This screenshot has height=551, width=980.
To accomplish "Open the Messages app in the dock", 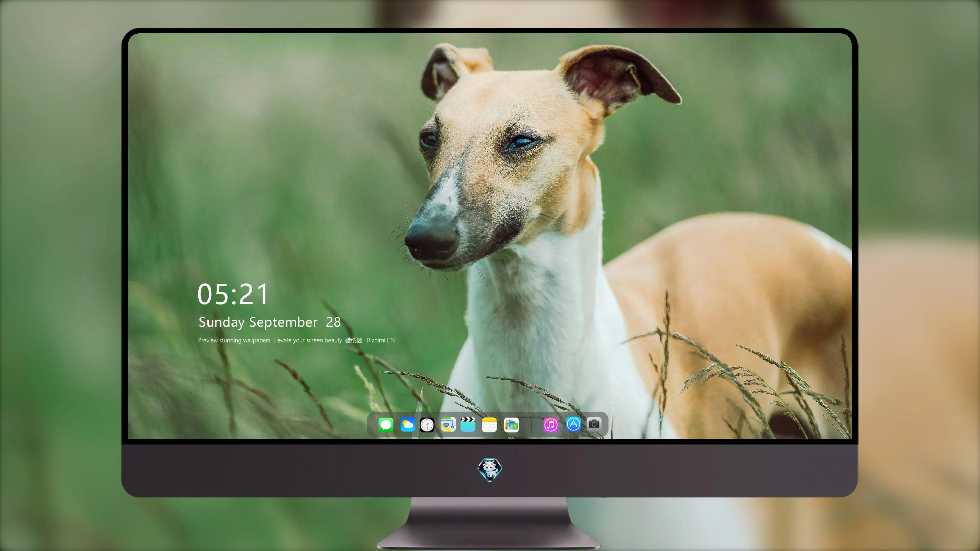I will 386,425.
